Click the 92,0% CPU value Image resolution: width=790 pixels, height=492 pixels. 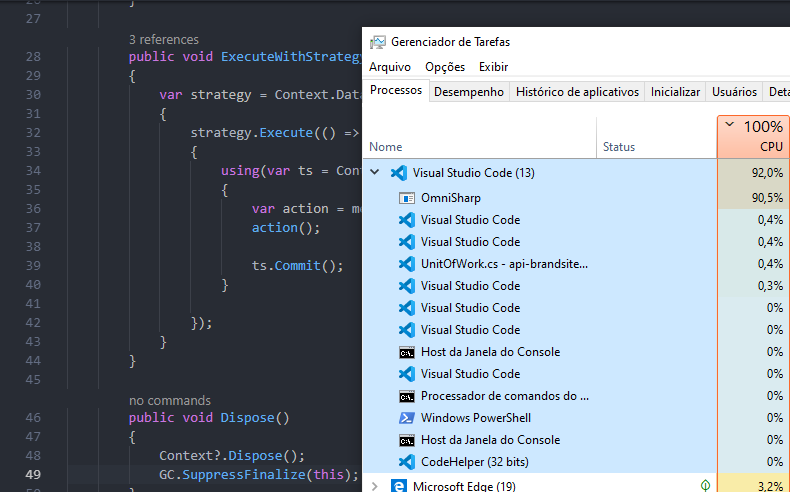pos(767,173)
